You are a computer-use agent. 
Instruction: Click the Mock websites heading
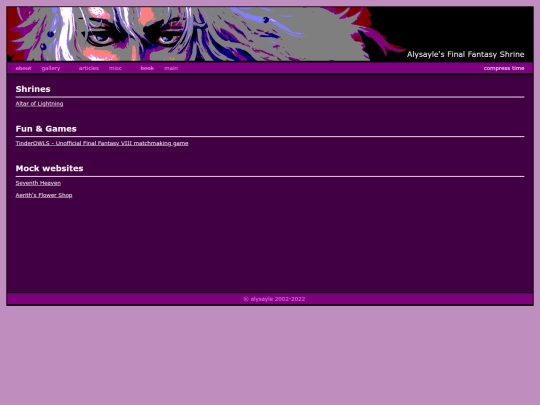click(x=49, y=168)
